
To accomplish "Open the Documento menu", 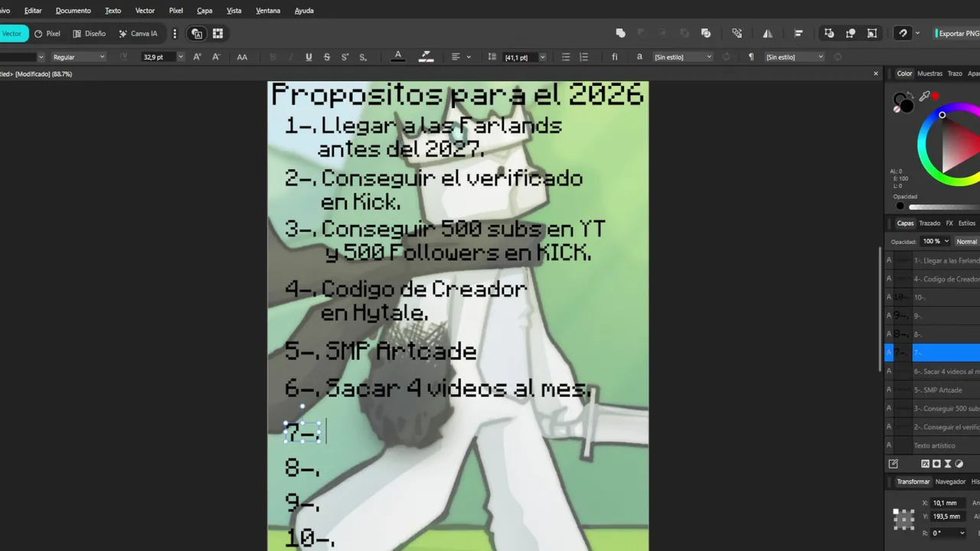I will click(x=73, y=11).
